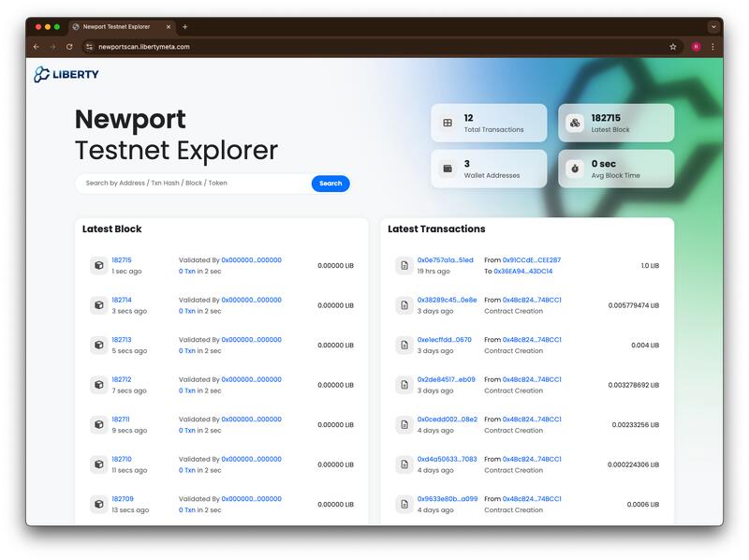
Task: Open the From address for transaction 0x38289c45
Action: (x=532, y=300)
